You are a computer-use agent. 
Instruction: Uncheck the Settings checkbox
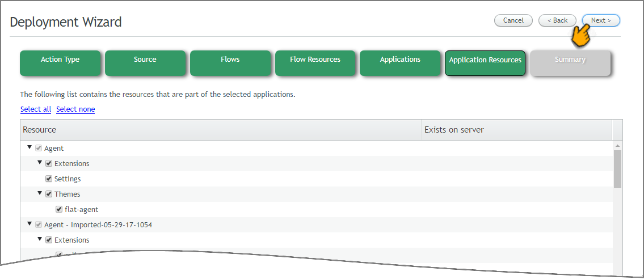(49, 179)
